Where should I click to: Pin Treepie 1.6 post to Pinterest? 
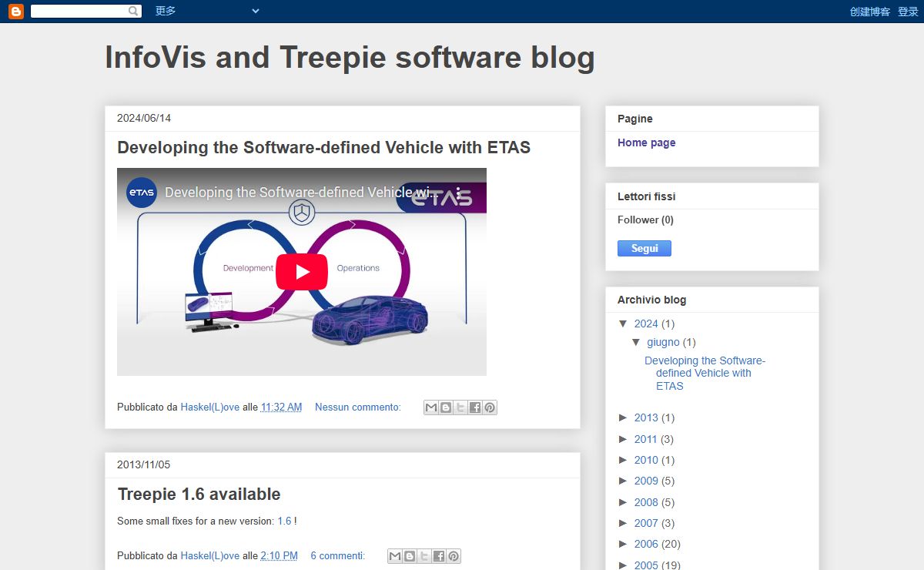[x=454, y=556]
